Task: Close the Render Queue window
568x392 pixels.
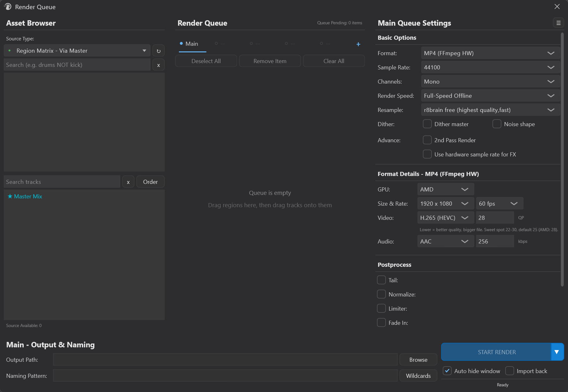Action: pyautogui.click(x=557, y=7)
